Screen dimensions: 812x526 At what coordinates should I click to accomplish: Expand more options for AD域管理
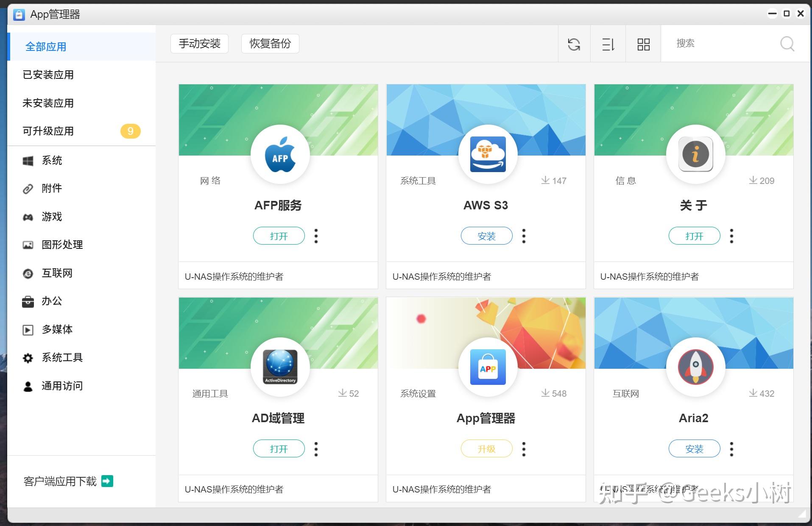[x=316, y=449]
